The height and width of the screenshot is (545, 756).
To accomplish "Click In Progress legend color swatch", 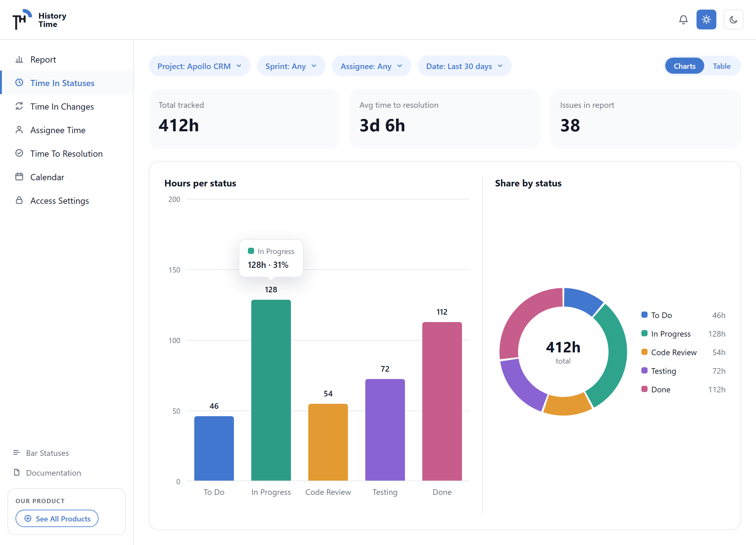I will pos(644,334).
